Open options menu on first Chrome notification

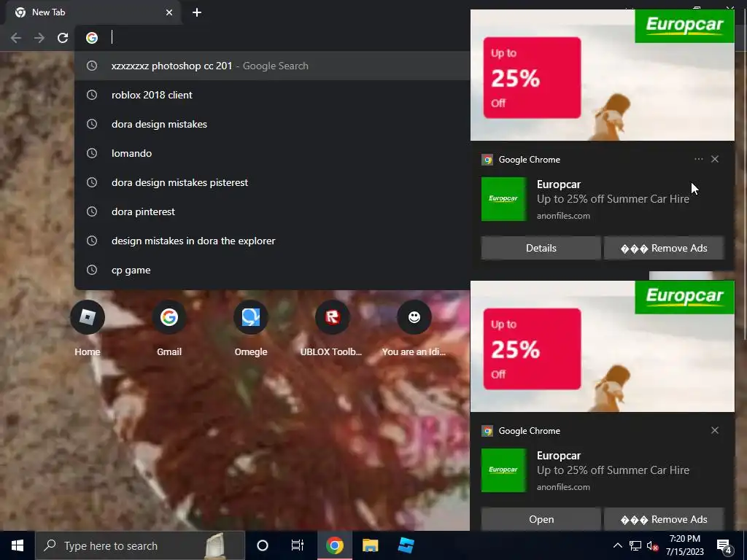[698, 159]
